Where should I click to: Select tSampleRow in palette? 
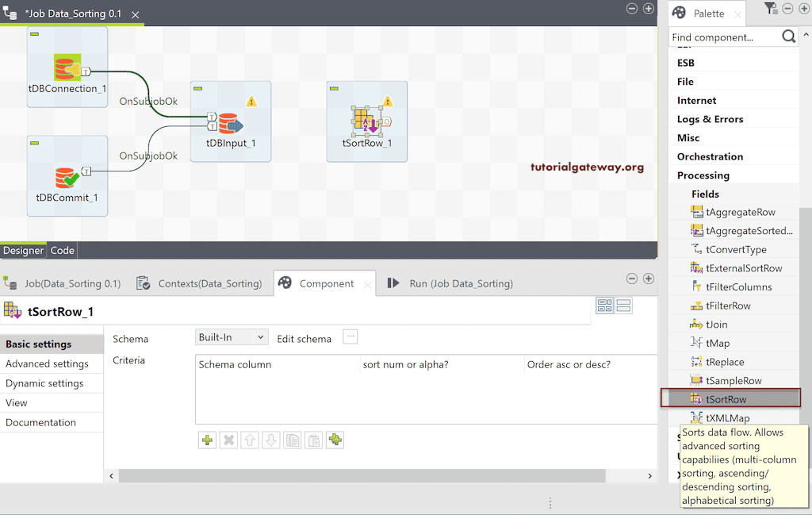726,380
